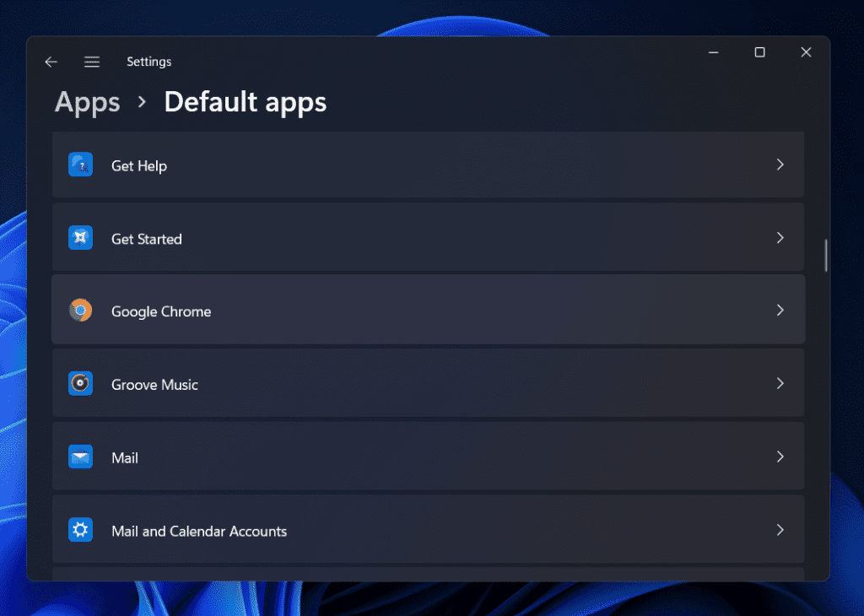
Task: Expand the Mail and Calendar Accounts chevron
Action: [x=780, y=529]
